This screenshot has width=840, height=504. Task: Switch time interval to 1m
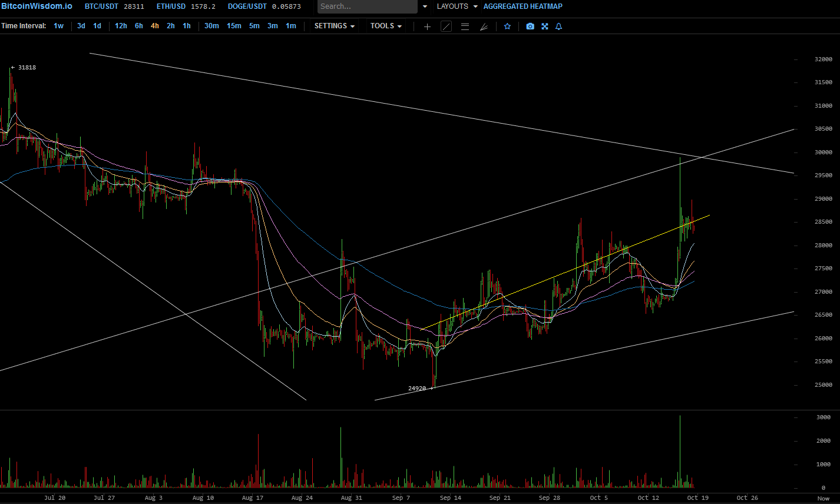[291, 26]
